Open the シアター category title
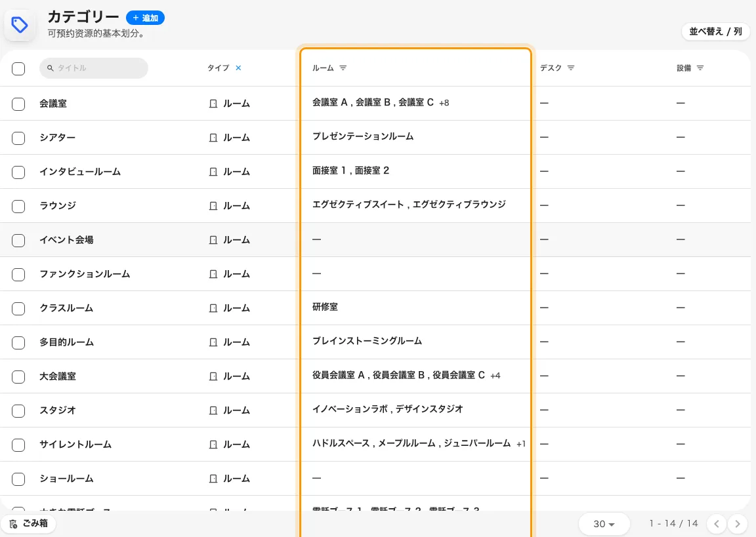756x537 pixels. pyautogui.click(x=57, y=138)
